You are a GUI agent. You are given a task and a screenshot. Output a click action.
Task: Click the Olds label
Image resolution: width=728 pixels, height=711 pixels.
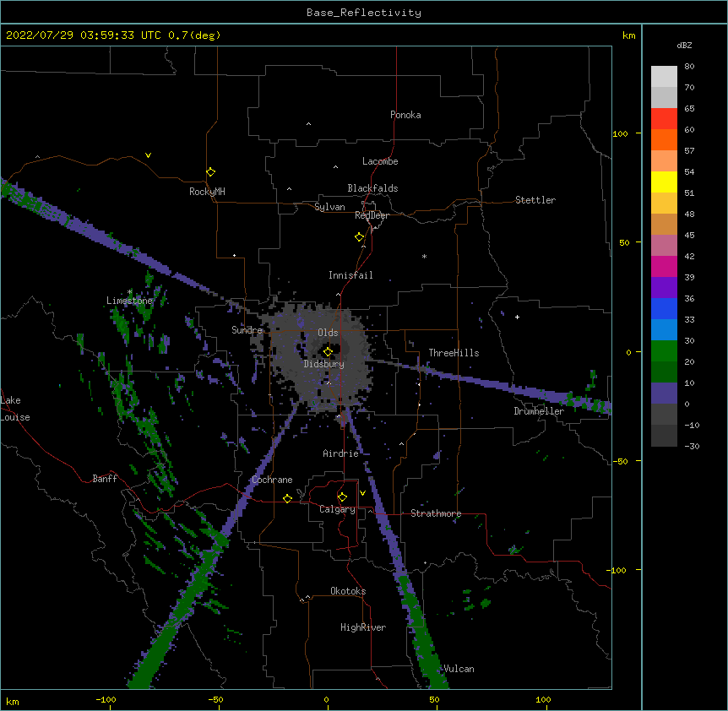328,333
